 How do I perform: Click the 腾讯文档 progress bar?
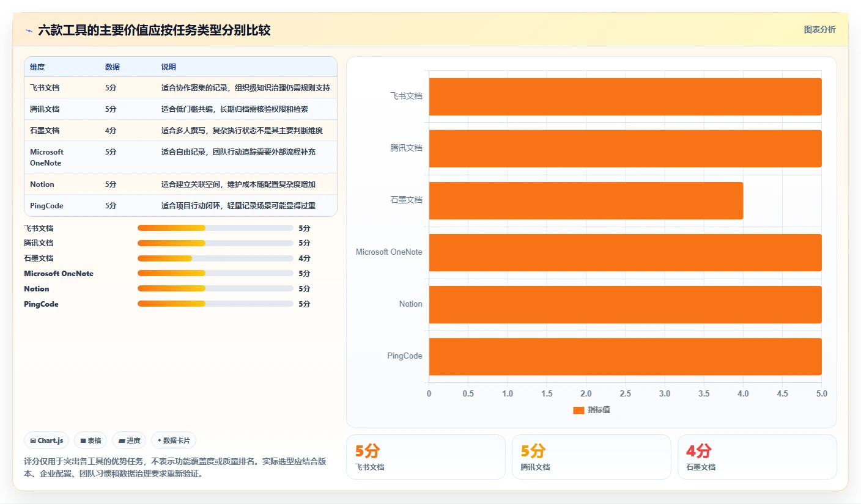tap(215, 243)
